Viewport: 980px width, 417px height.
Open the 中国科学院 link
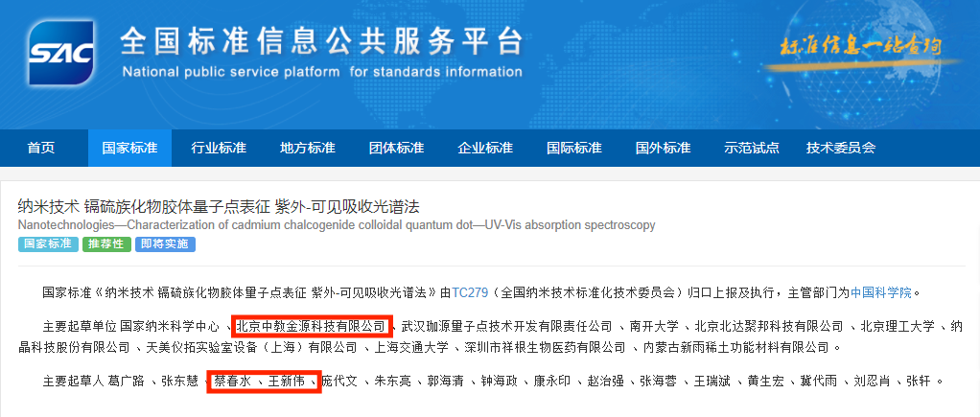pos(881,292)
